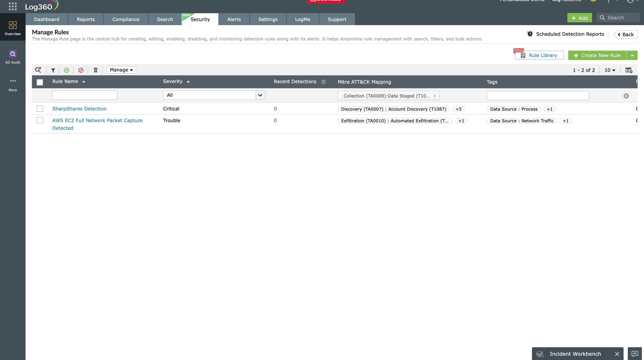Viewport: 644px width, 360px height.
Task: Click the top search magnifier icon
Action: 602,18
